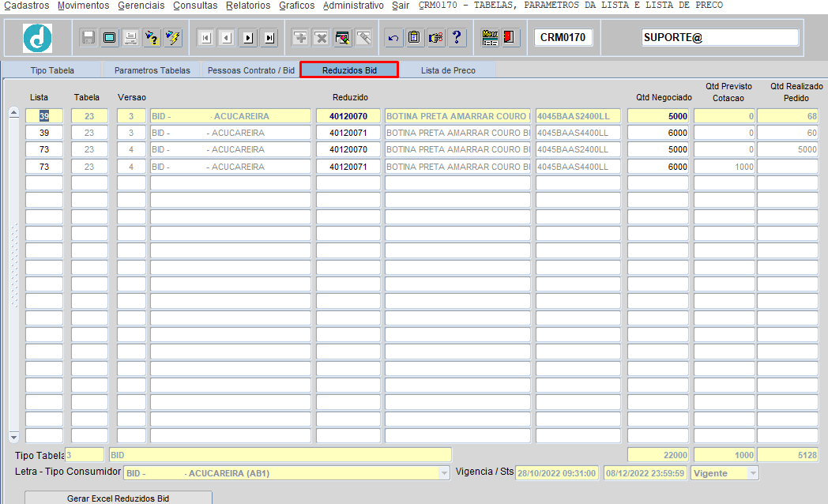Screen dimensions: 828x504
Task: Click code 4045BAAS4400LL in second row
Action: (578, 133)
